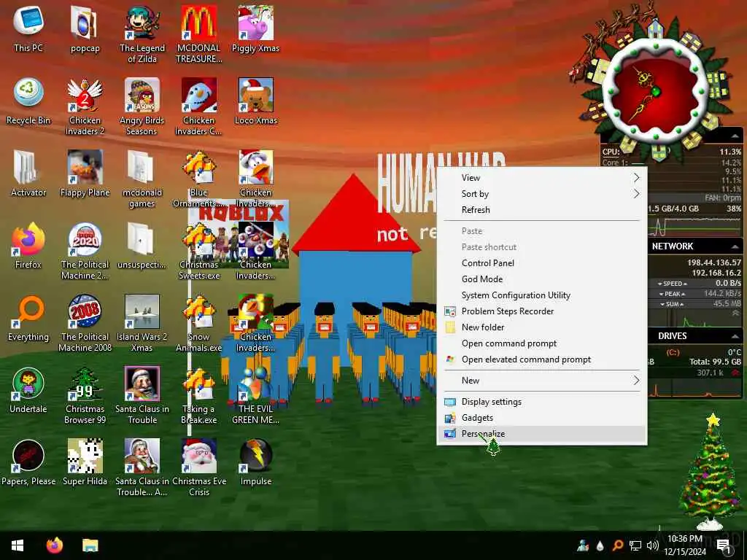
Task: Launch Angry Birds Seasons shortcut
Action: [142, 106]
